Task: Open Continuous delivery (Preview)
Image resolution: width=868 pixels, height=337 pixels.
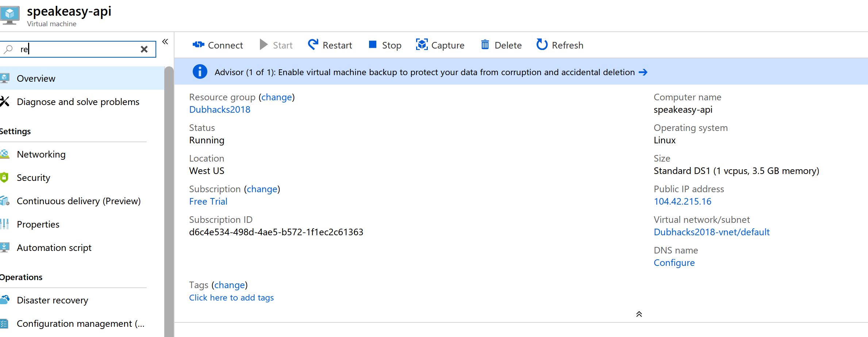Action: (82, 201)
